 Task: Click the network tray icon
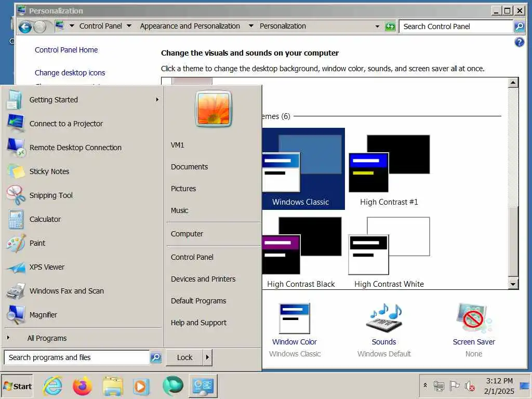438,386
